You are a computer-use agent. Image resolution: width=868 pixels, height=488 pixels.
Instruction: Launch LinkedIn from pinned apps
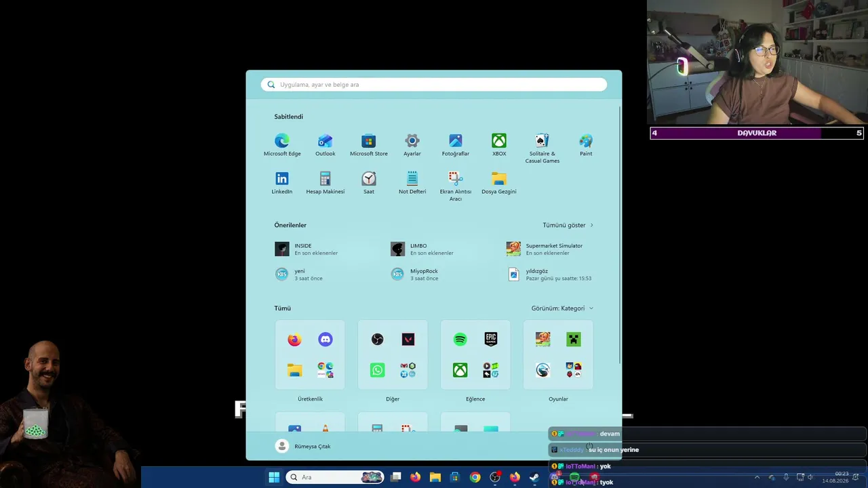point(282,183)
